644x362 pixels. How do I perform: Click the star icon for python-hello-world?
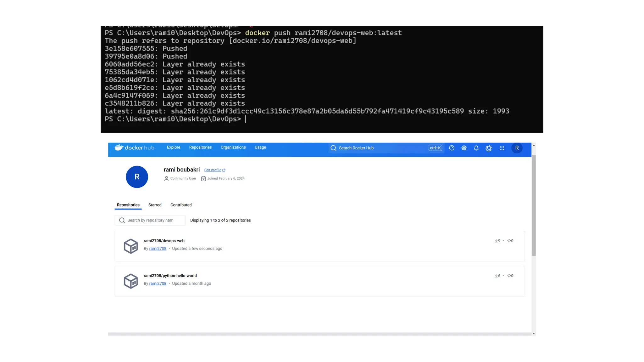pyautogui.click(x=509, y=276)
